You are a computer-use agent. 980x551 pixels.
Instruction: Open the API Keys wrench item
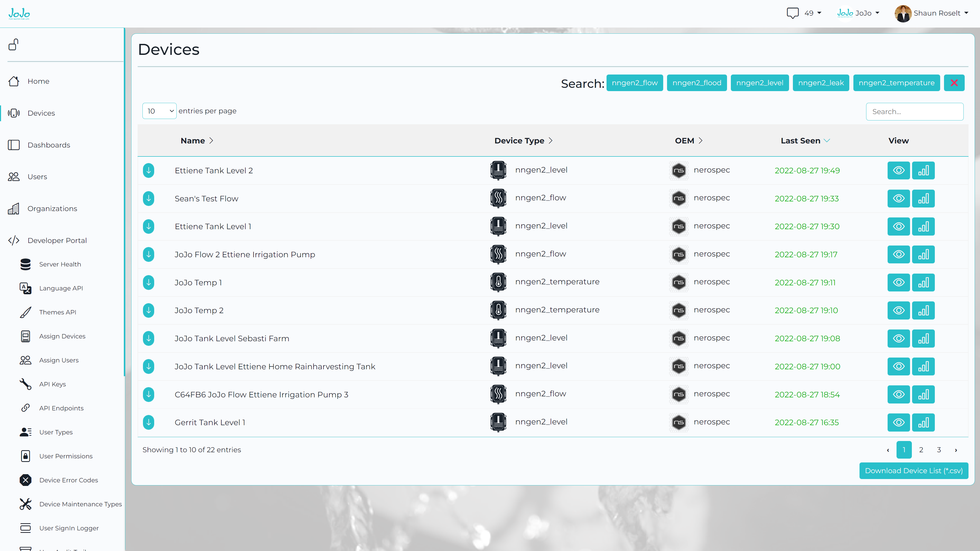click(x=53, y=384)
